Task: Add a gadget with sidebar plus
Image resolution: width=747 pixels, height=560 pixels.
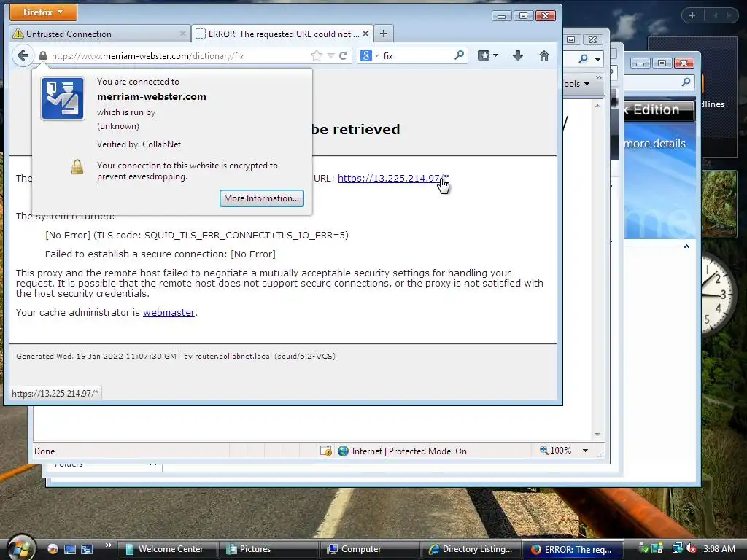Action: coord(692,15)
